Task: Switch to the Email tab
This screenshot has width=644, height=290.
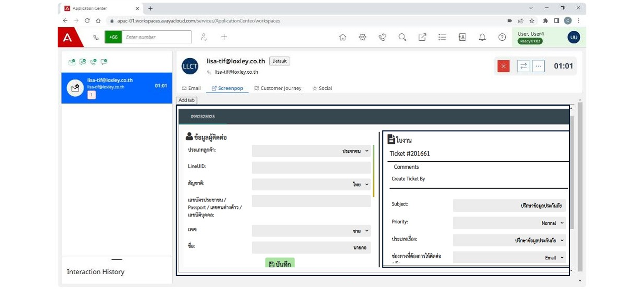Action: coord(191,88)
